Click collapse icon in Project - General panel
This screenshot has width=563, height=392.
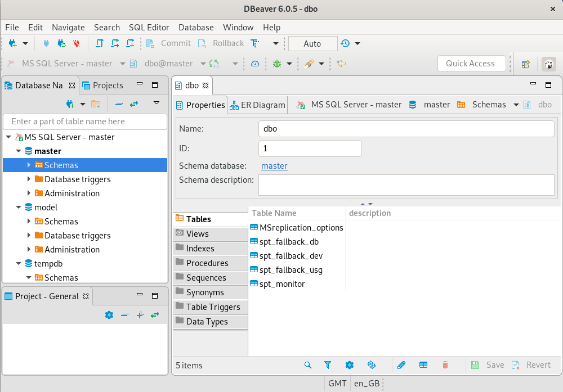(x=124, y=315)
